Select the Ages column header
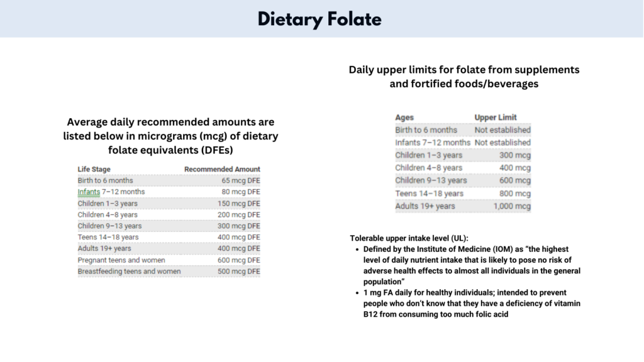This screenshot has height=362, width=644. click(x=404, y=118)
